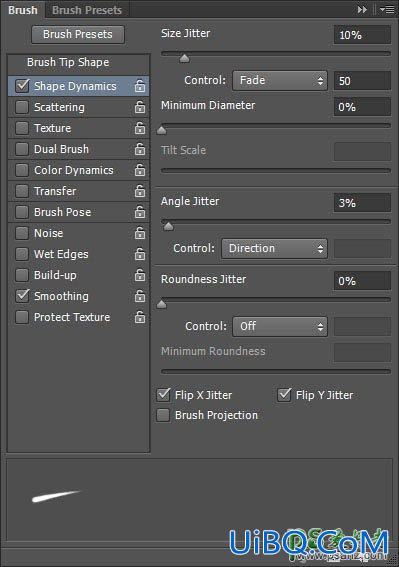Enable the Scattering checkbox
This screenshot has width=399, height=567.
point(22,107)
